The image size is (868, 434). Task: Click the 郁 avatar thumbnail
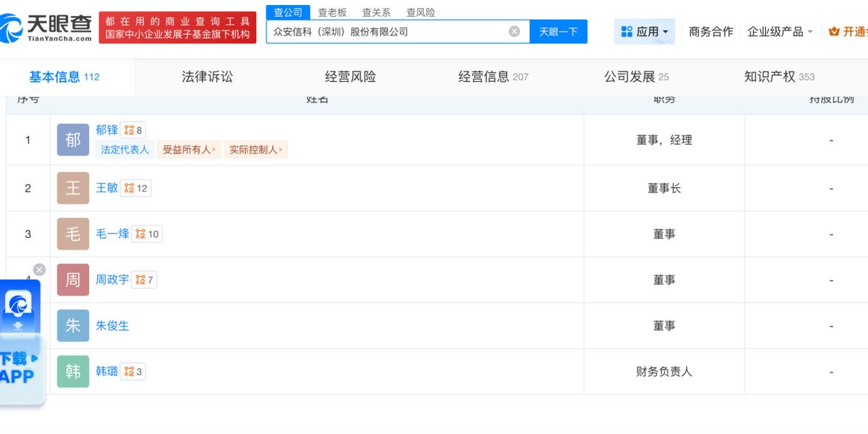[73, 140]
